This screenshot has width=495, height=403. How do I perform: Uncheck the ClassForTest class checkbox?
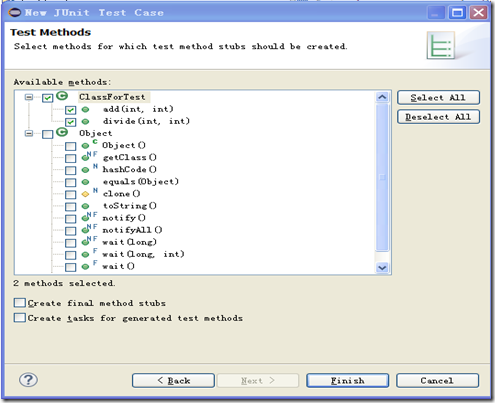47,98
